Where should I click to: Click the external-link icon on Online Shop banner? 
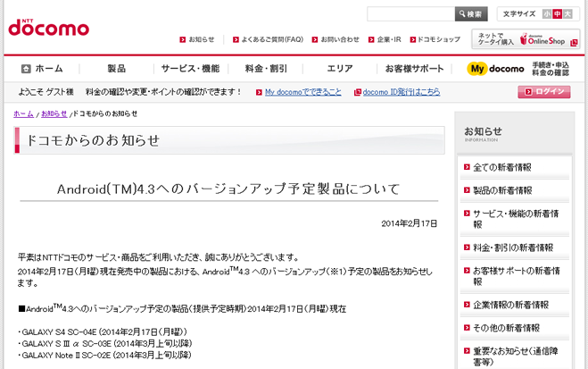coord(574,43)
